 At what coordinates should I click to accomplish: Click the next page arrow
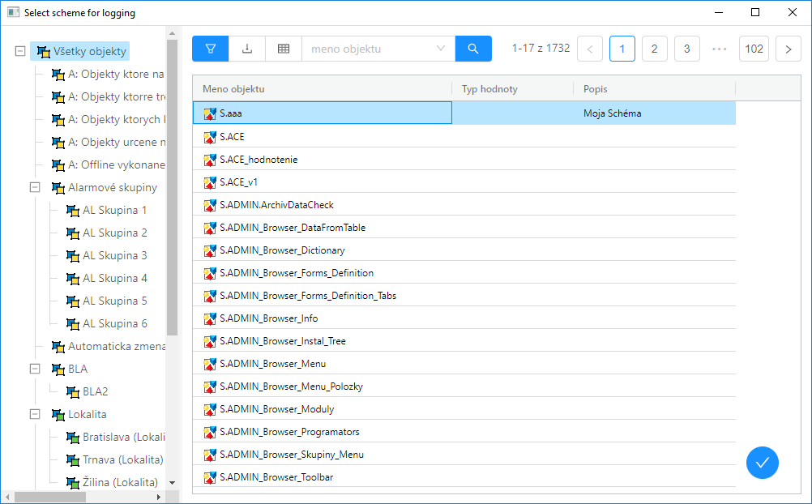[788, 49]
